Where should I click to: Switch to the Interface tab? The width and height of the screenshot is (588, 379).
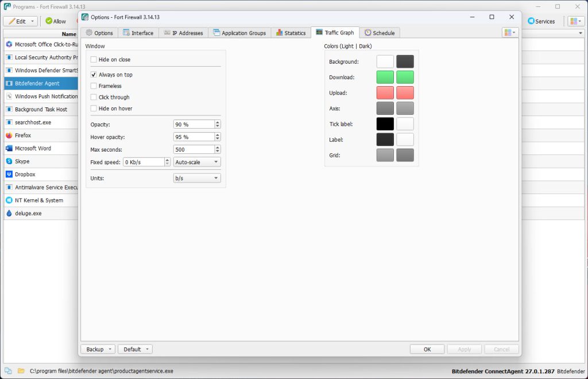point(138,33)
